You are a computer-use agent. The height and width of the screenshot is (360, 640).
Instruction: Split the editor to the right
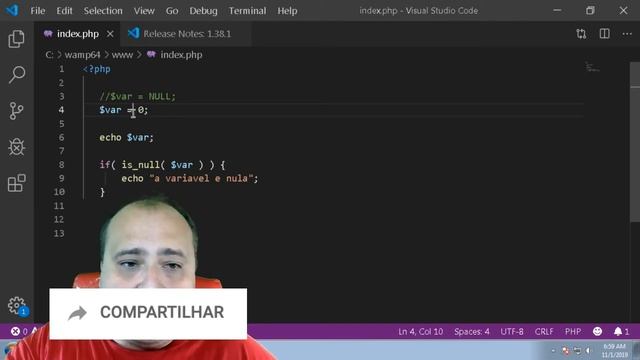pyautogui.click(x=604, y=34)
